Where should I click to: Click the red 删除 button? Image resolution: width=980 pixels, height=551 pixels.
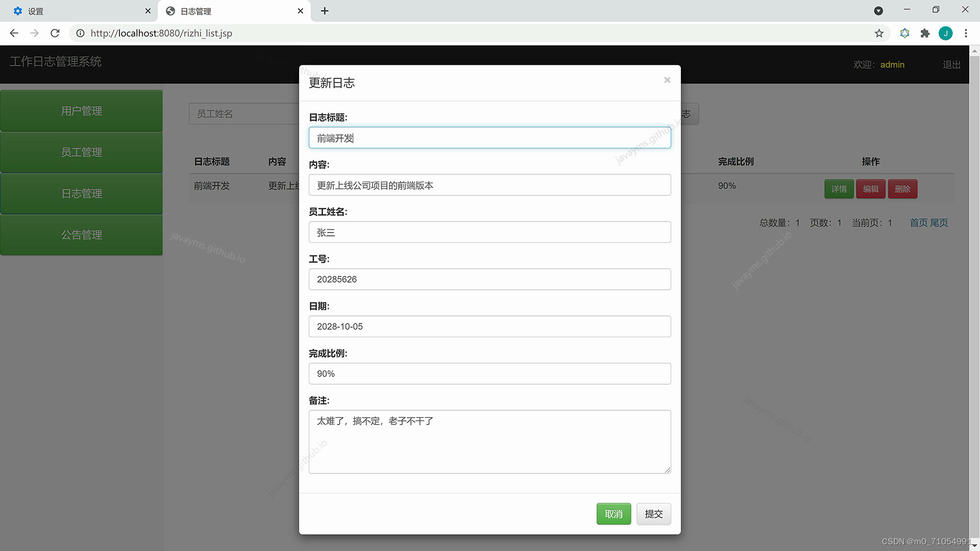902,189
